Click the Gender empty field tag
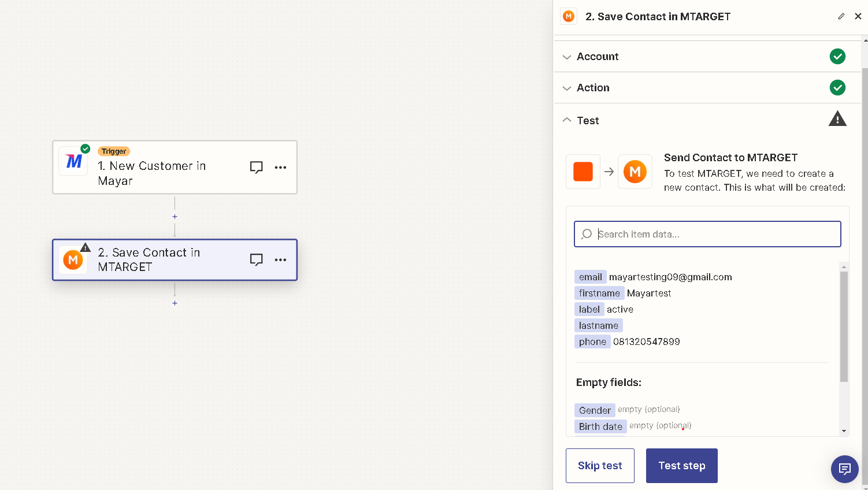 (x=595, y=410)
